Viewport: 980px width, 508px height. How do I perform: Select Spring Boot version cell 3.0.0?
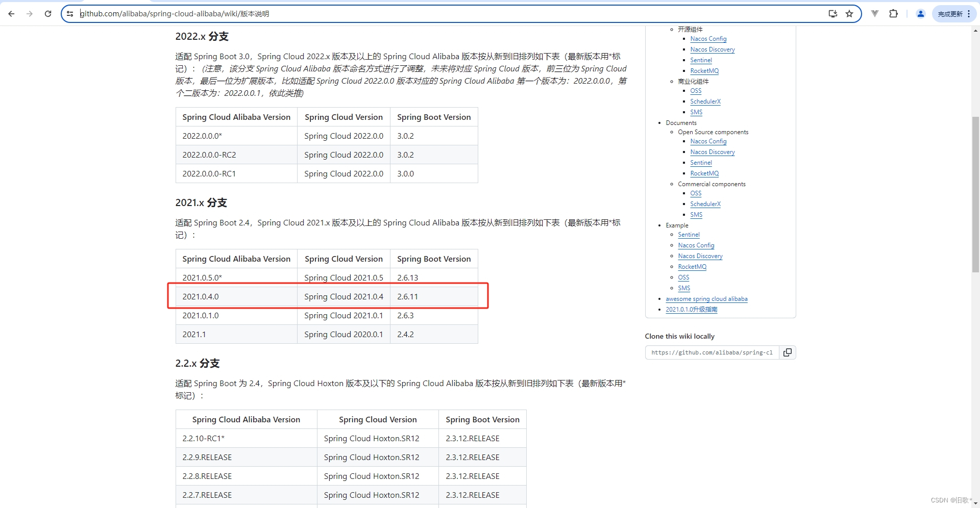pos(434,174)
